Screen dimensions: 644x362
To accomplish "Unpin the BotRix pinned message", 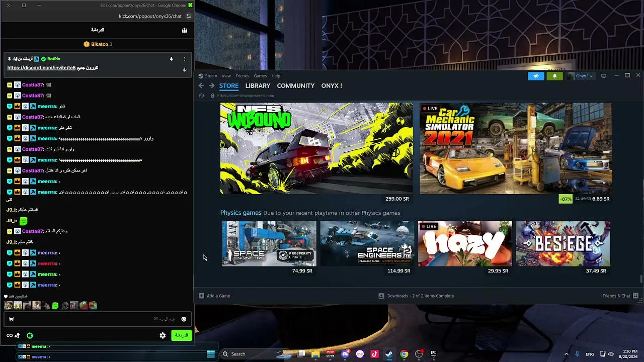I will pyautogui.click(x=171, y=59).
